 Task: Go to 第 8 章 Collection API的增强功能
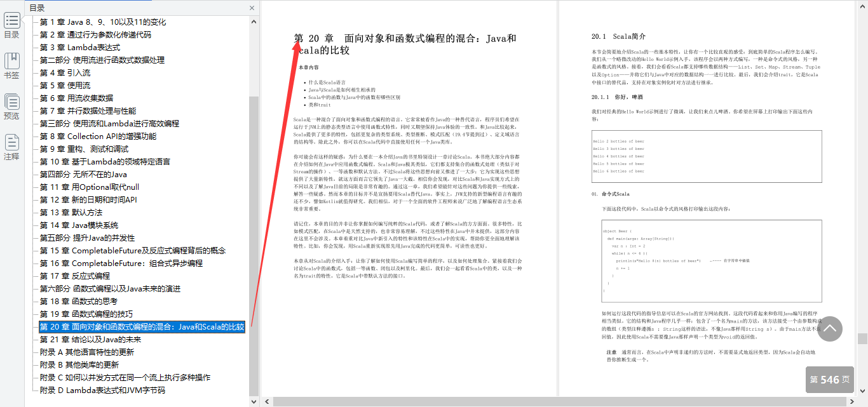point(98,136)
